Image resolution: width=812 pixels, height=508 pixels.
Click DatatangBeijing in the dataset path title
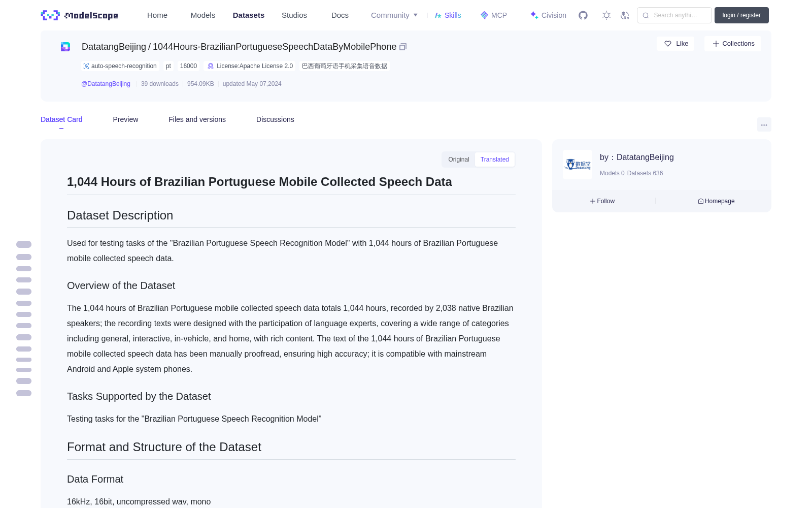tap(114, 47)
